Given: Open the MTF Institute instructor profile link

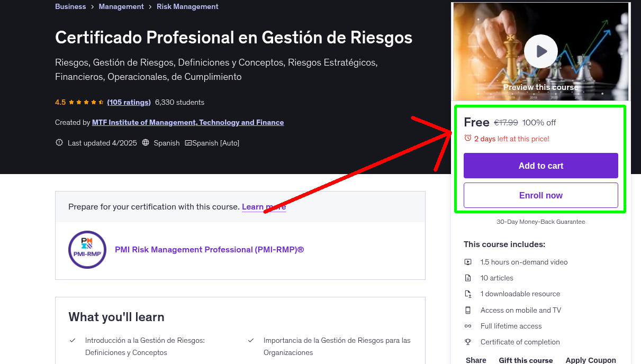Looking at the screenshot, I should (187, 122).
